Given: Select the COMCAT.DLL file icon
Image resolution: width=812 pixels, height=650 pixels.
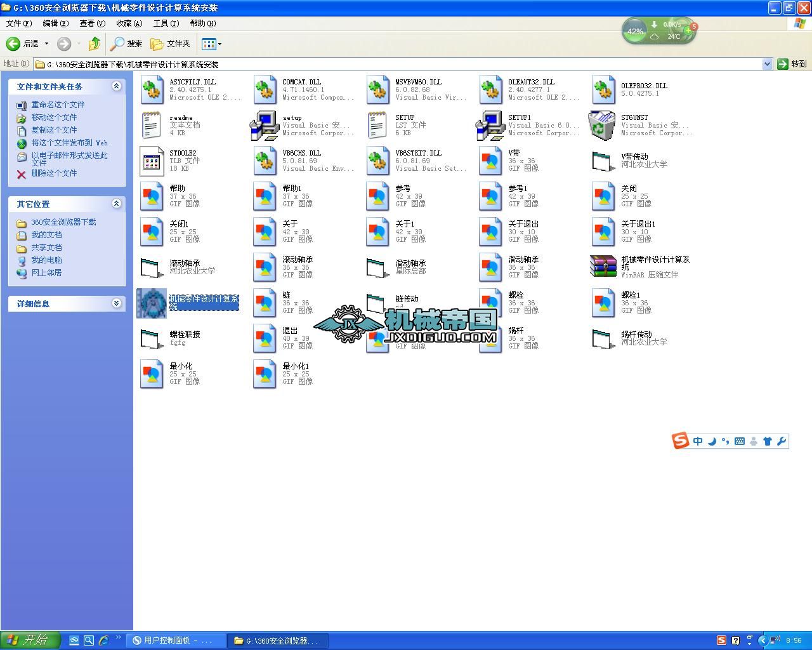Looking at the screenshot, I should click(265, 90).
